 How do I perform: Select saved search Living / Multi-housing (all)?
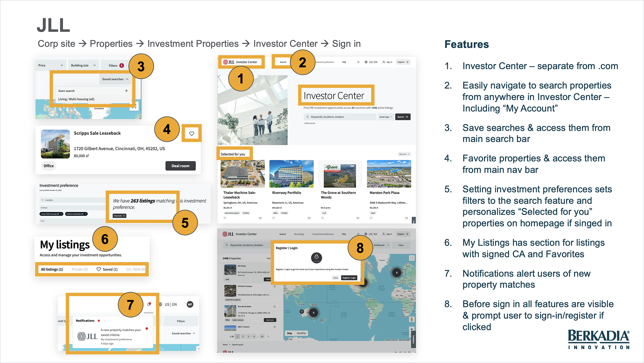76,99
